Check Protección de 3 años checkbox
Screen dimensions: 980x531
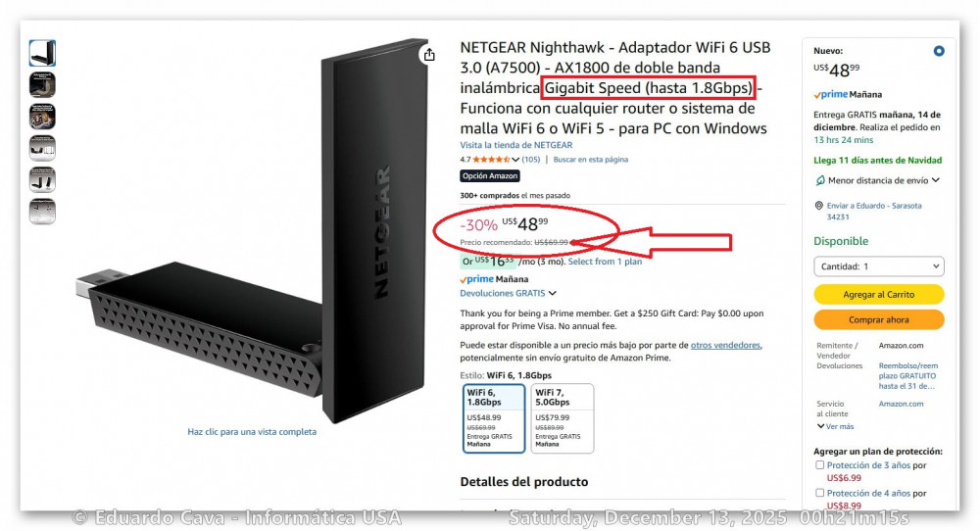pyautogui.click(x=819, y=464)
